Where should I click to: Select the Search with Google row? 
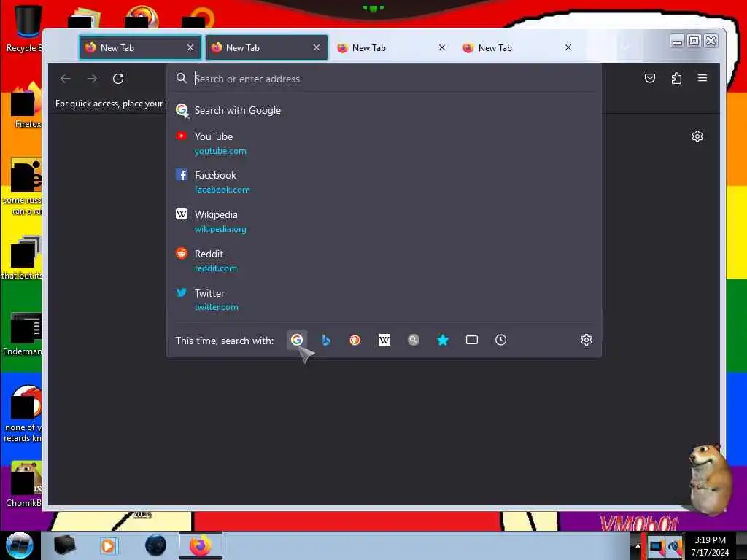pyautogui.click(x=384, y=111)
